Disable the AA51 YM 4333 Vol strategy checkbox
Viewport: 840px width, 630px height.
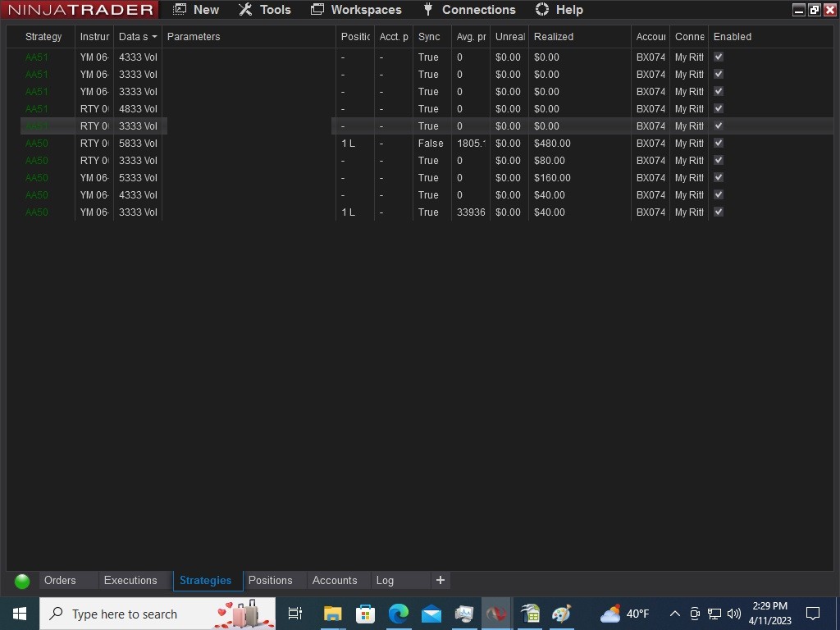pos(719,57)
